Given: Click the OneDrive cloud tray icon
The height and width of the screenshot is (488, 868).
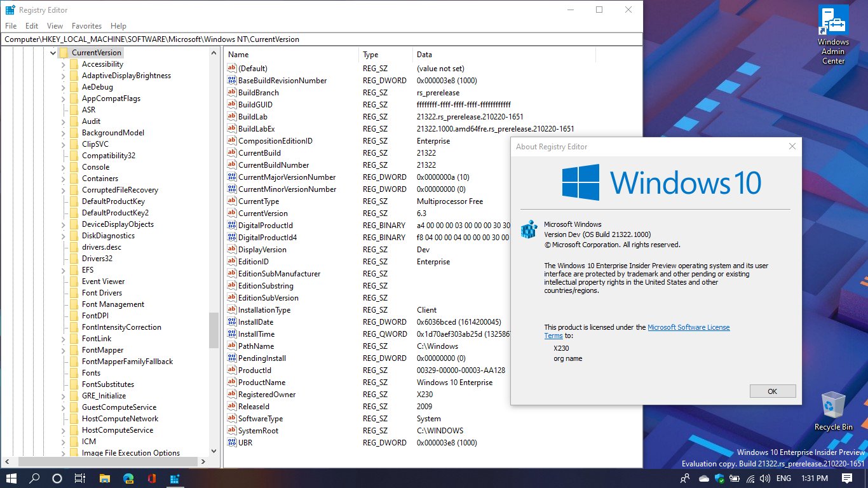Looking at the screenshot, I should pyautogui.click(x=704, y=478).
